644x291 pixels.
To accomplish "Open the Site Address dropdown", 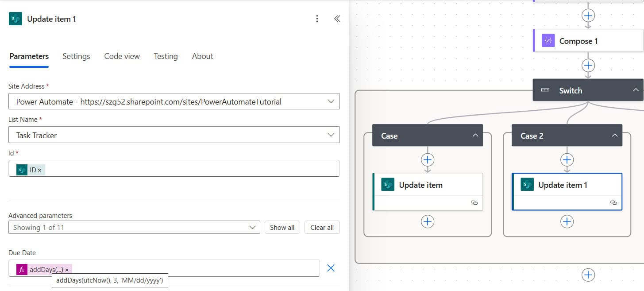I will (x=331, y=101).
